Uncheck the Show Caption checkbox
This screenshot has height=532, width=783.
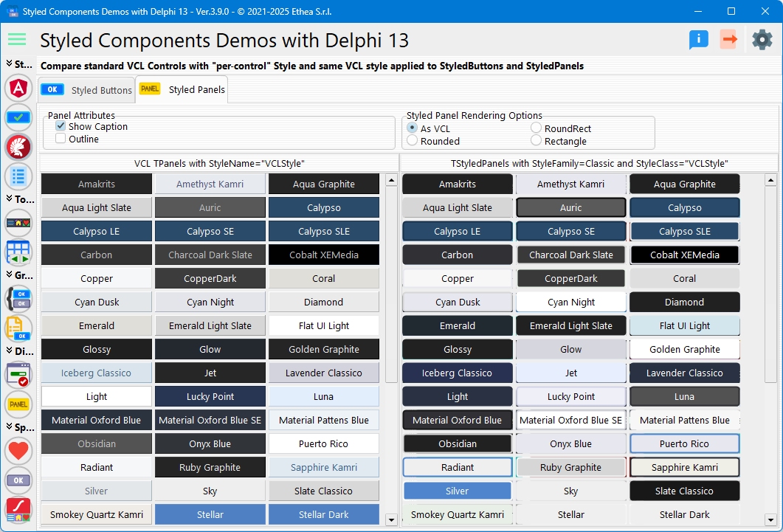pos(59,125)
